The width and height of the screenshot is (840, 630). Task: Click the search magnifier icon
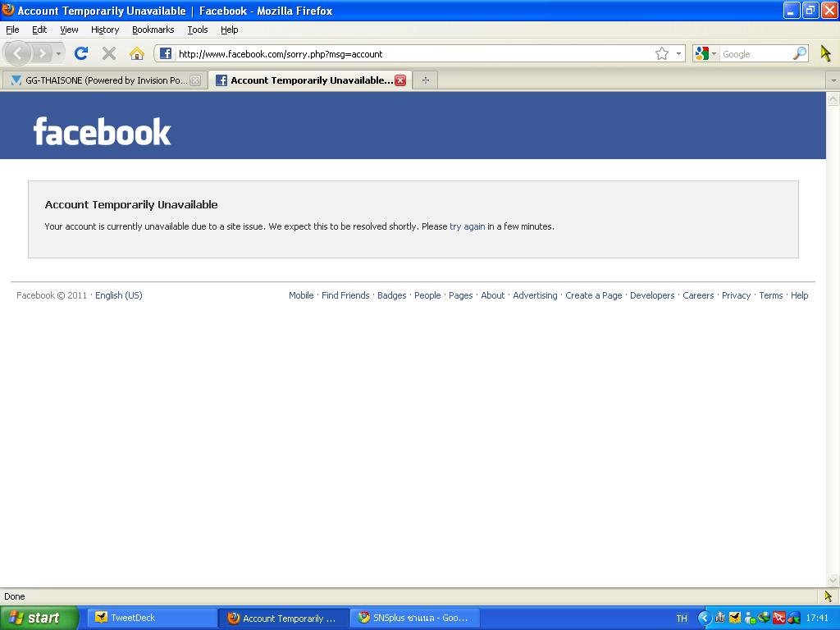(799, 53)
